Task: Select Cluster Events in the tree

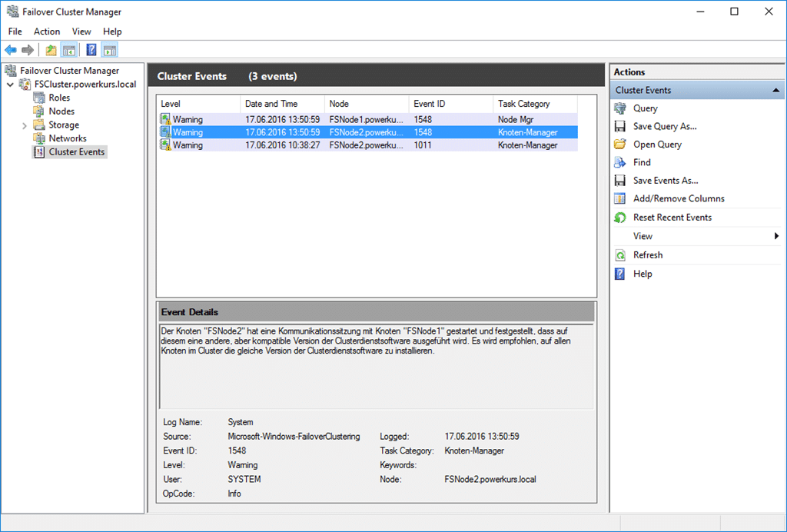Action: point(76,152)
